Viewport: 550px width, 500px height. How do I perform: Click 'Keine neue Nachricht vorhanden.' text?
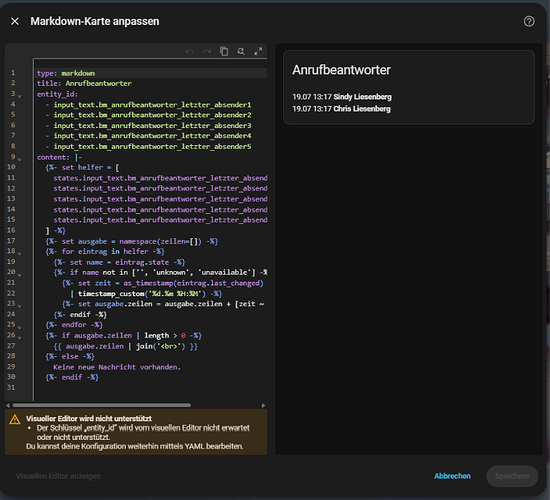[117, 367]
